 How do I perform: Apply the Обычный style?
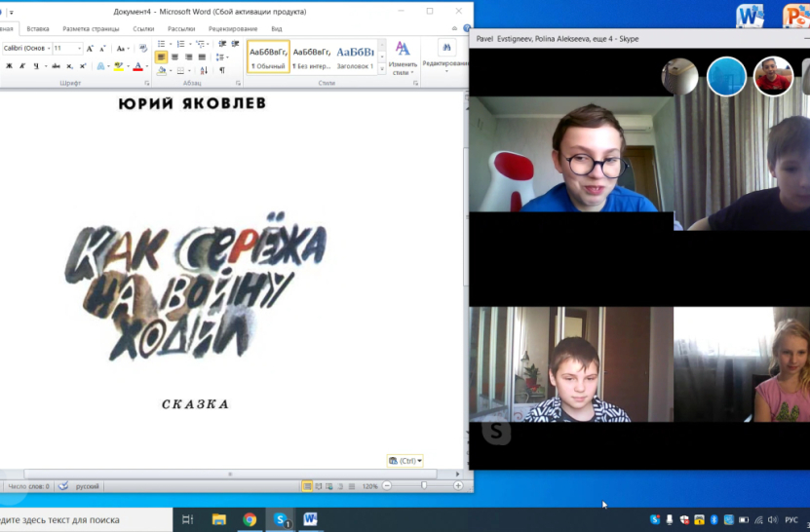pos(268,57)
